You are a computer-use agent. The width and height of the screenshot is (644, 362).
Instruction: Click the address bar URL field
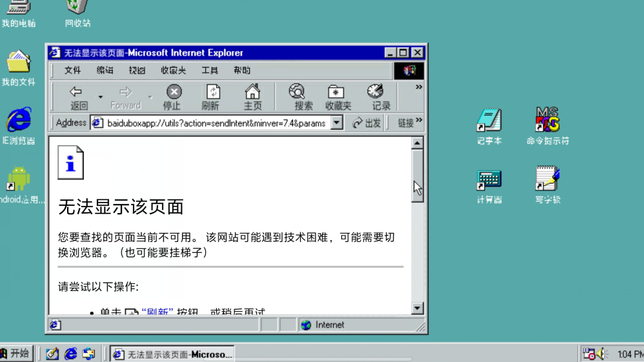tap(216, 123)
